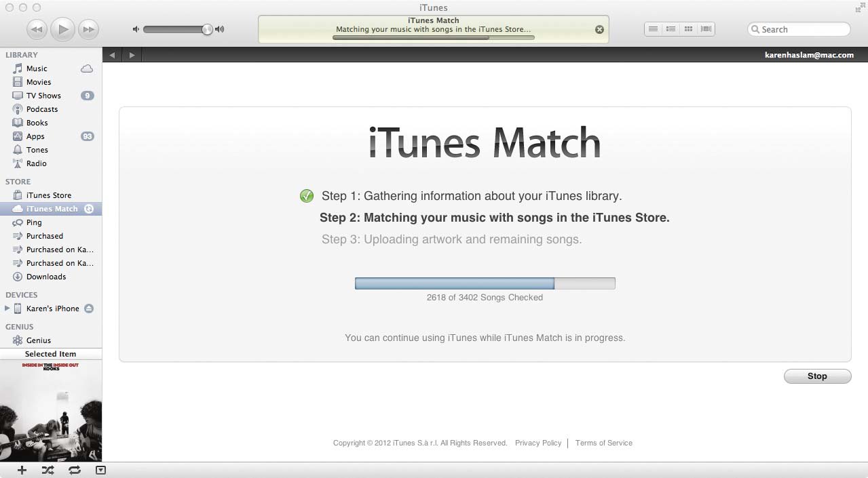
Task: Toggle the artwork viewer panel
Action: (x=100, y=470)
